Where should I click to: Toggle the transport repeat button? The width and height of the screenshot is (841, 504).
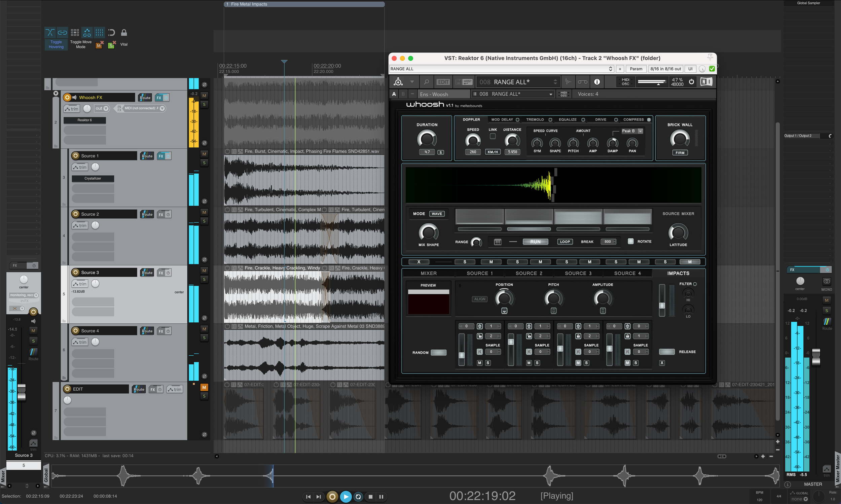coord(358,497)
